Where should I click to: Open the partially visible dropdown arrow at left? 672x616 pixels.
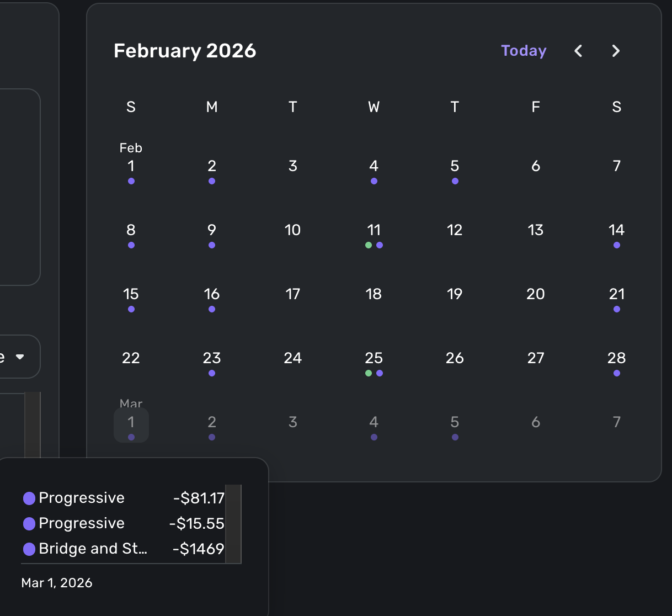click(x=20, y=357)
